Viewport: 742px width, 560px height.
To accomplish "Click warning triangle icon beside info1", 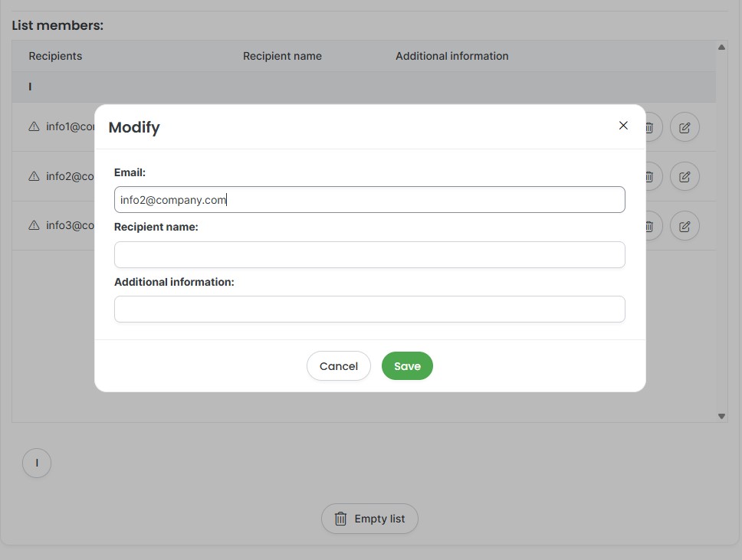I will (x=34, y=126).
